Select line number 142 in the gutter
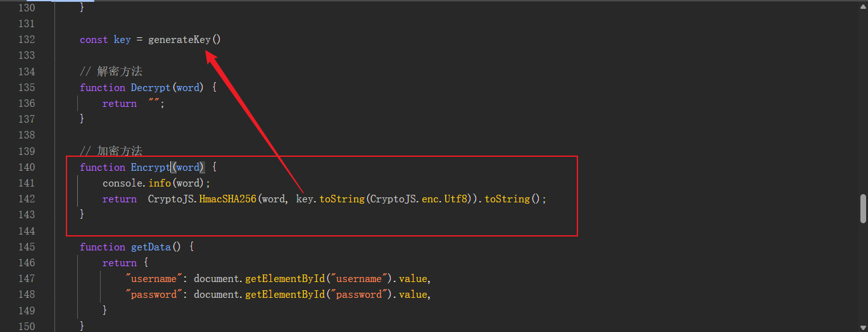Viewport: 868px width, 332px height. (26, 199)
